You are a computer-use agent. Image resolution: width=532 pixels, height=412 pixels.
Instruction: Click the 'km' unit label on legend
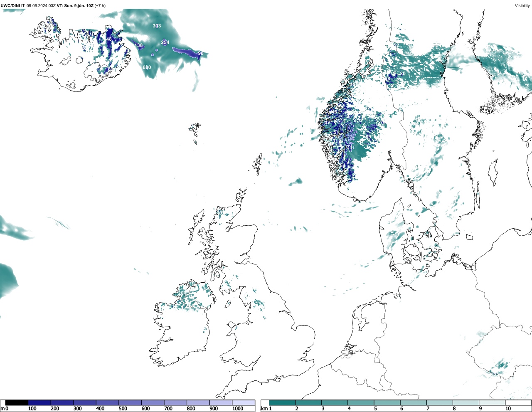click(264, 409)
